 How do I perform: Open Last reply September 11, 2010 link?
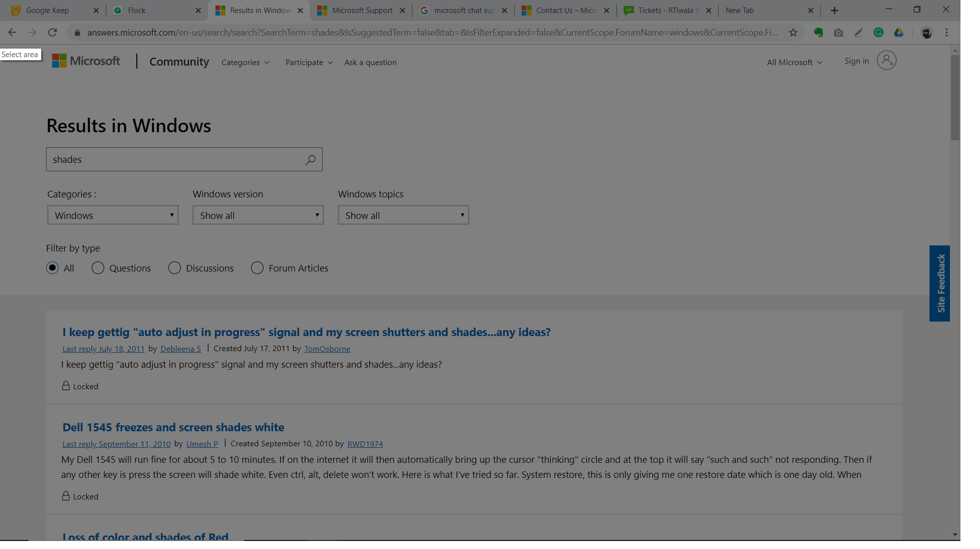click(117, 444)
